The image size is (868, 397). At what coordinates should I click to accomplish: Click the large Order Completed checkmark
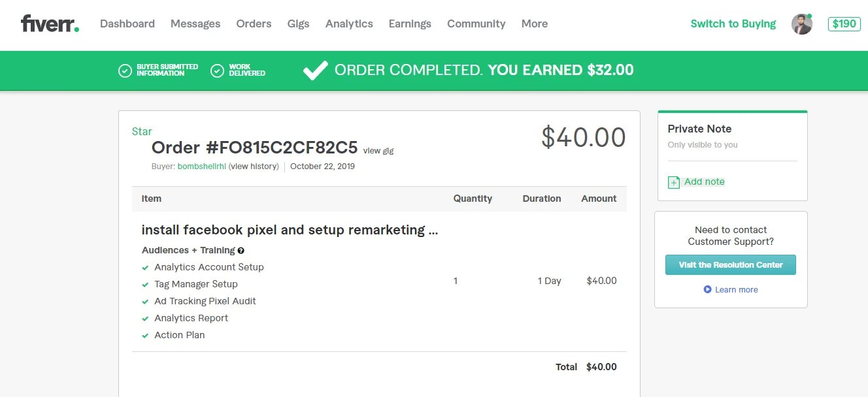coord(316,71)
